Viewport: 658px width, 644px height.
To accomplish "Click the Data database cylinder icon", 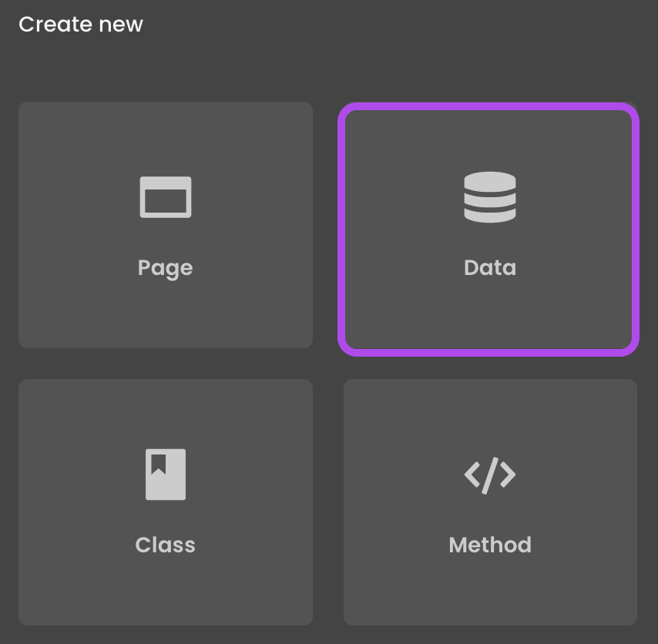I will (x=490, y=197).
